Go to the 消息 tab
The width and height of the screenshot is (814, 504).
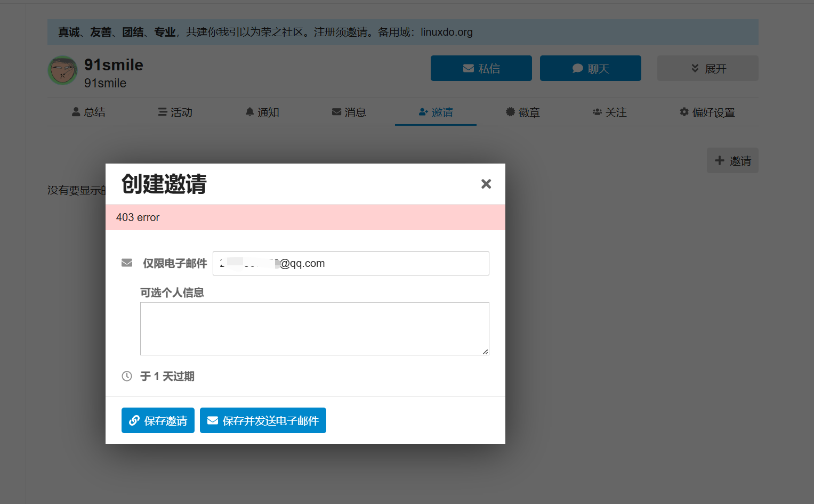(349, 112)
